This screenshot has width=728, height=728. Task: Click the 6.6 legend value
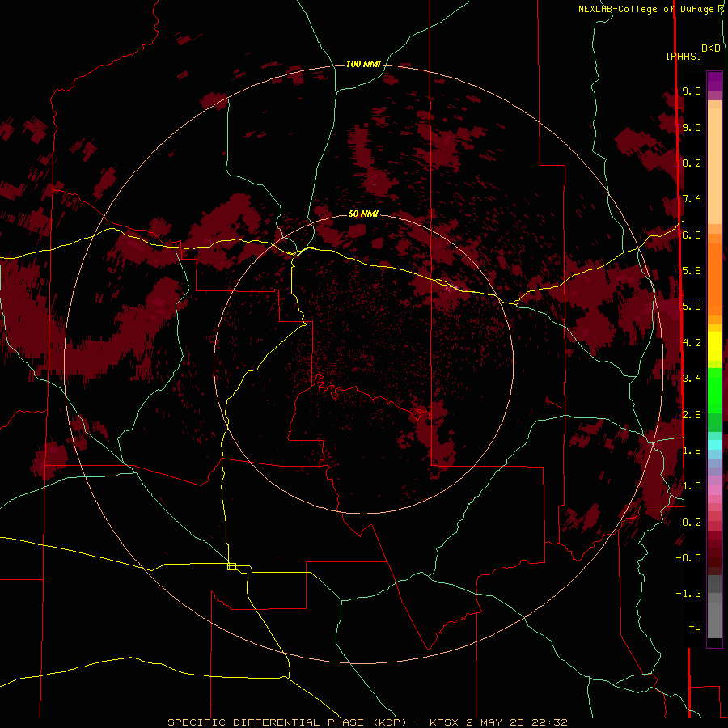click(x=692, y=235)
